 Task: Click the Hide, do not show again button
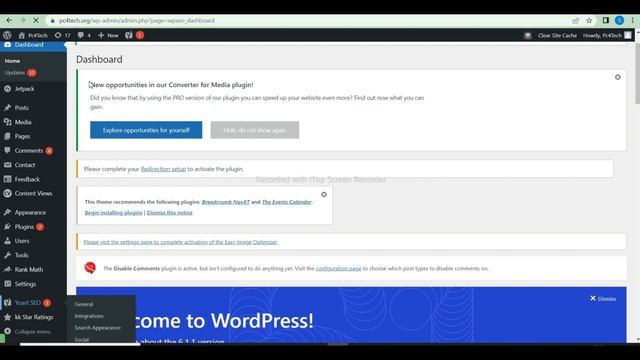click(x=255, y=130)
